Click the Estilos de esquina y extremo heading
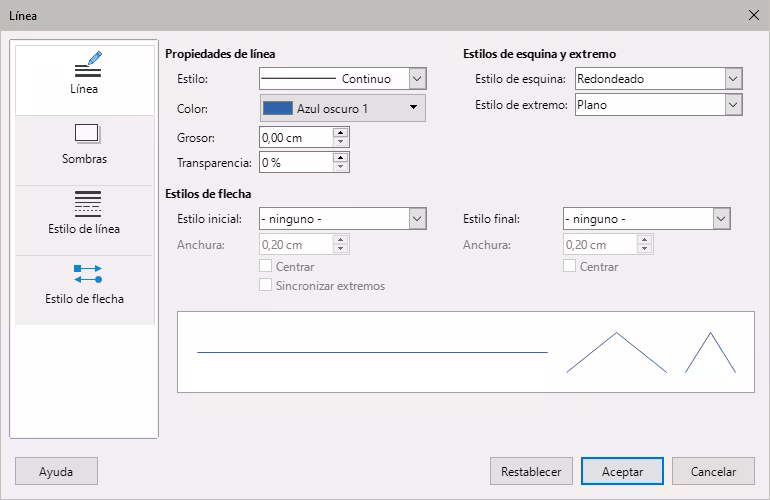This screenshot has height=500, width=770. [539, 54]
